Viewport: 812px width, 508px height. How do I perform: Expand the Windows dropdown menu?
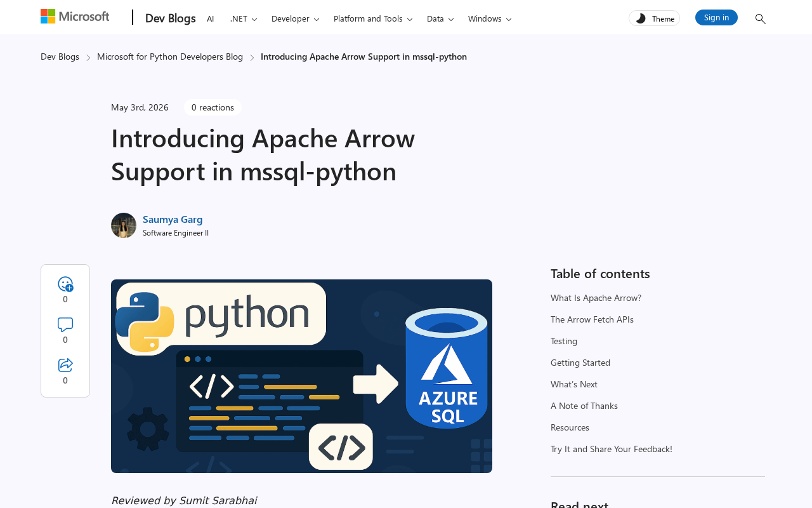coord(490,18)
